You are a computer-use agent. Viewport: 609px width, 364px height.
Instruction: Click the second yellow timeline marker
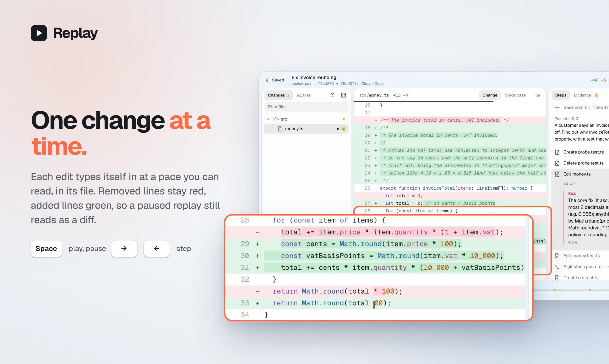tap(590, 290)
